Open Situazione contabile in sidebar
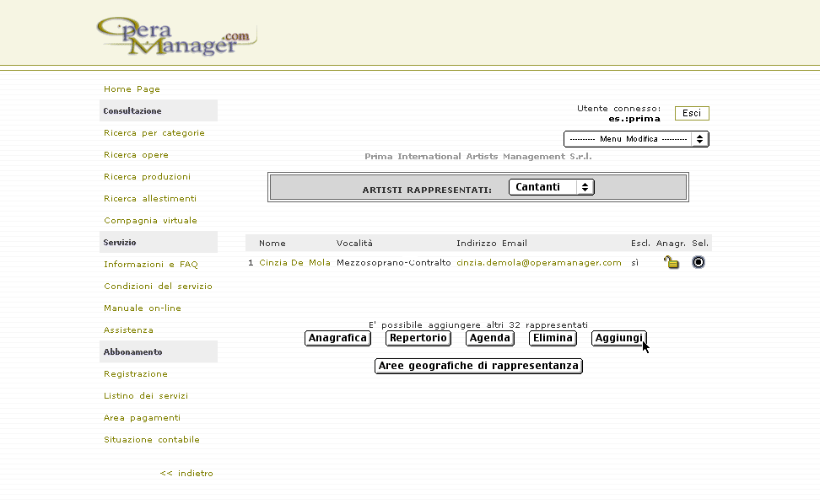The width and height of the screenshot is (820, 504). coord(152,440)
